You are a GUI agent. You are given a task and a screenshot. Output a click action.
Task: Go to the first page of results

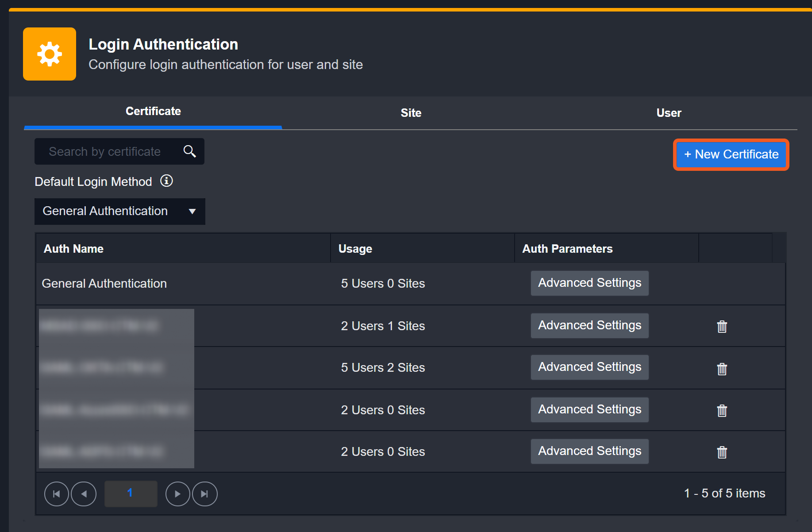57,494
